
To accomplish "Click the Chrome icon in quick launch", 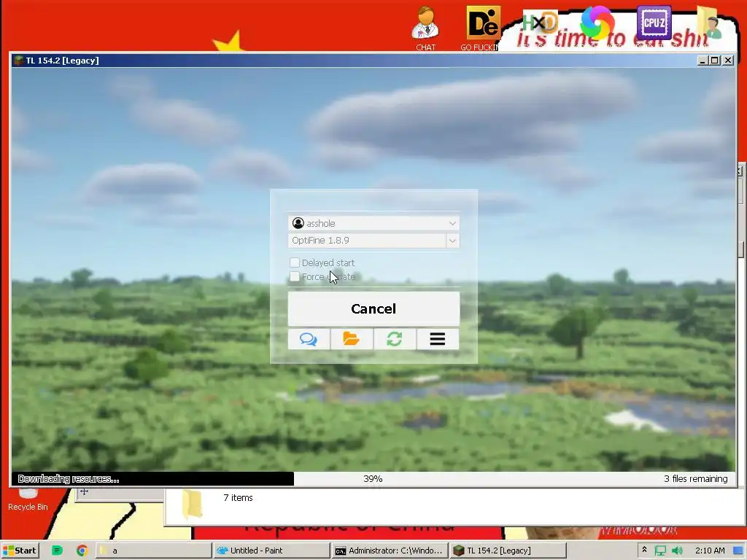I will 82,551.
